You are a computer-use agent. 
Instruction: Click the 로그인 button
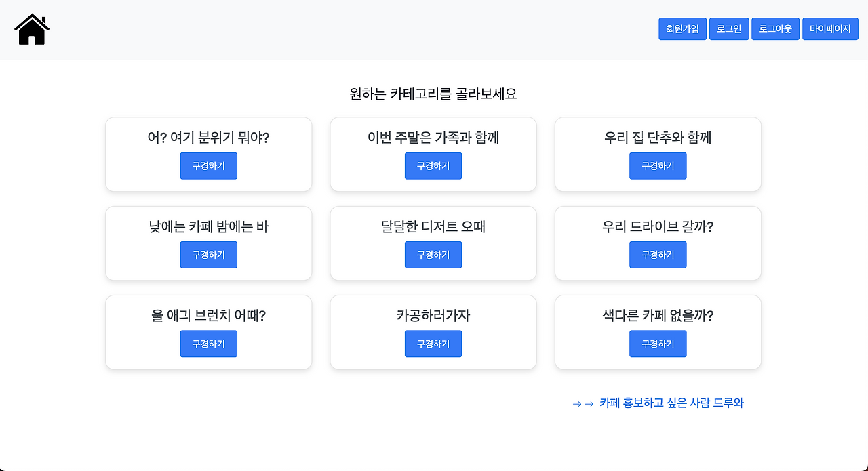(x=729, y=29)
